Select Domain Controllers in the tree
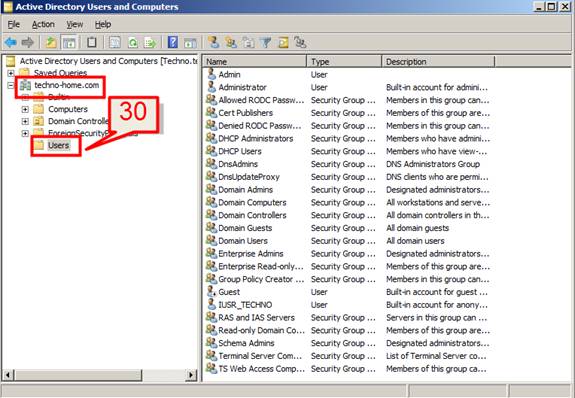 pos(78,121)
